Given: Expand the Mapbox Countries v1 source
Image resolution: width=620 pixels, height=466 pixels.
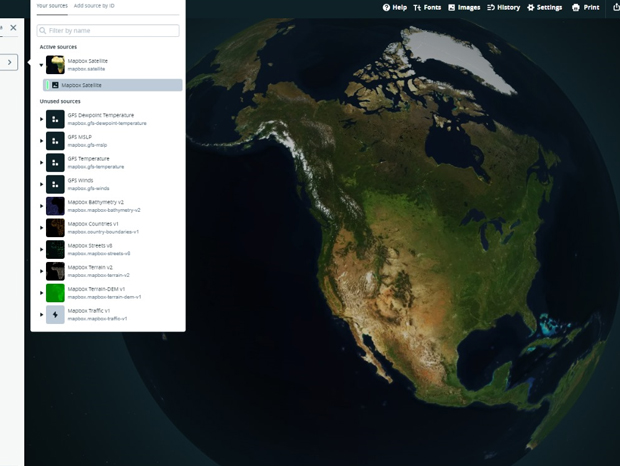Looking at the screenshot, I should 41,228.
